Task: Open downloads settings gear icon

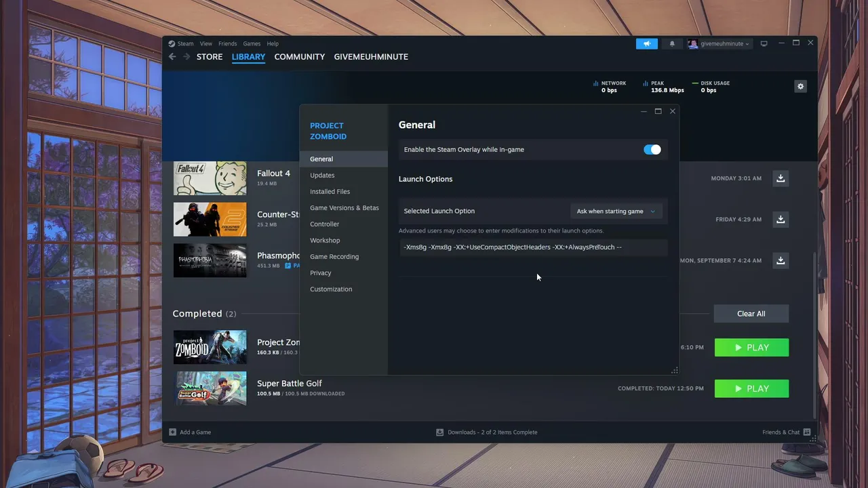Action: 801,86
